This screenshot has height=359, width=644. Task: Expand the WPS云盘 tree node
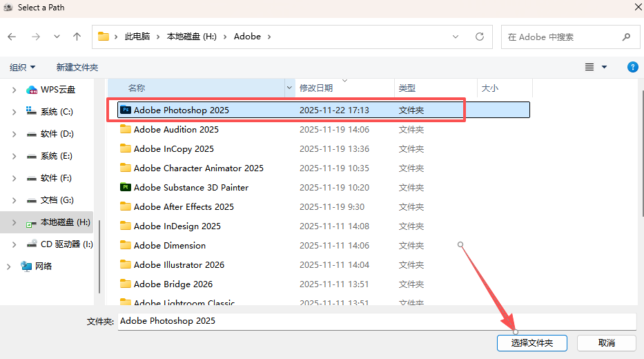14,90
